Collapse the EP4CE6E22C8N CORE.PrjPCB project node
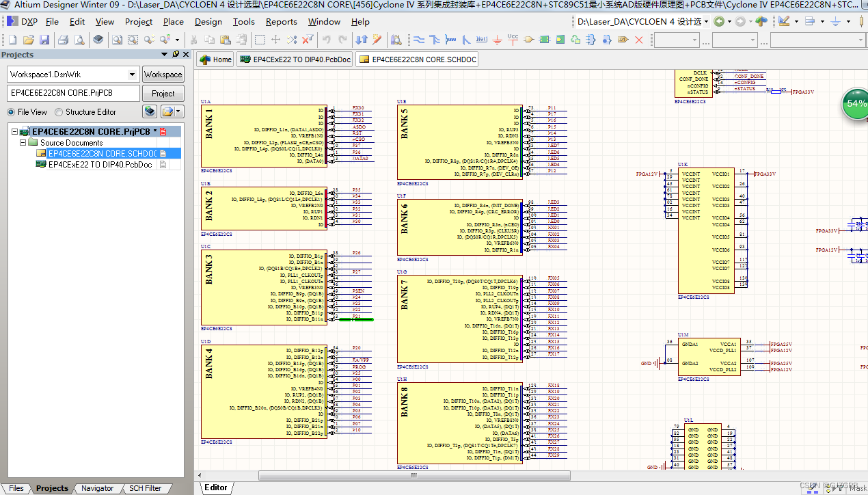The height and width of the screenshot is (495, 868). click(14, 132)
